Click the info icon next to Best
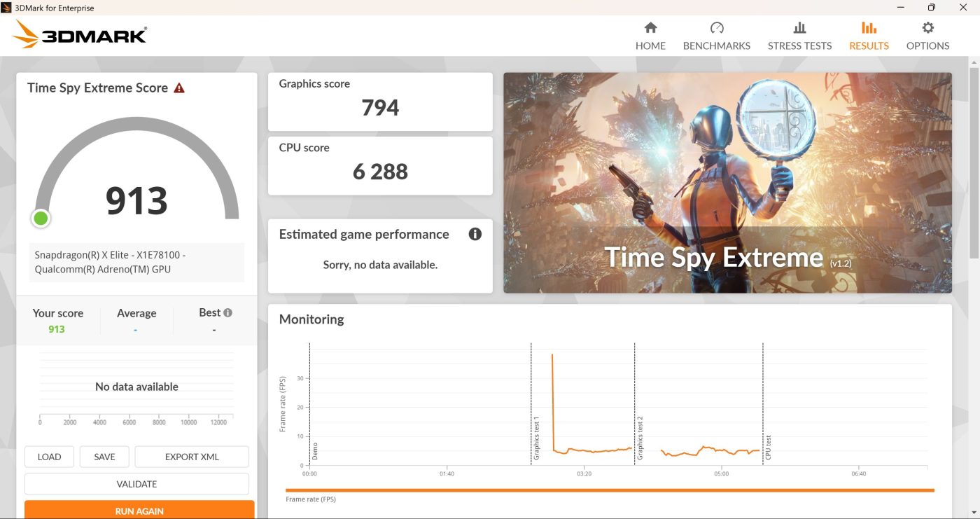This screenshot has width=980, height=519. click(227, 313)
